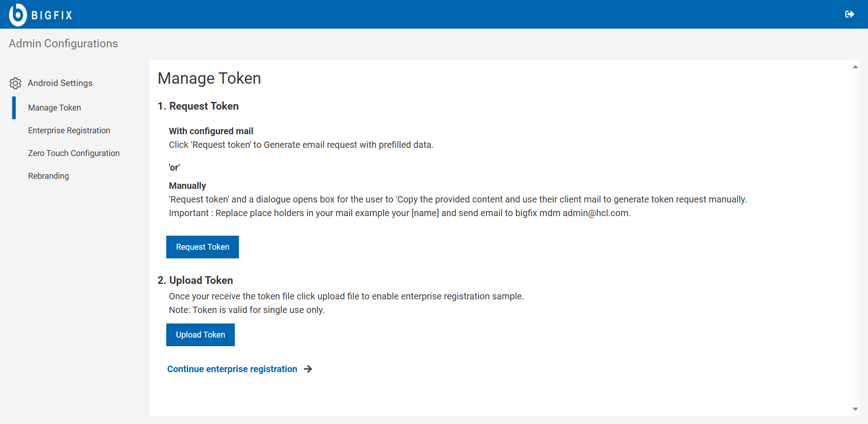Click the arrow beside Continue enterprise registration
868x424 pixels.
tap(308, 369)
